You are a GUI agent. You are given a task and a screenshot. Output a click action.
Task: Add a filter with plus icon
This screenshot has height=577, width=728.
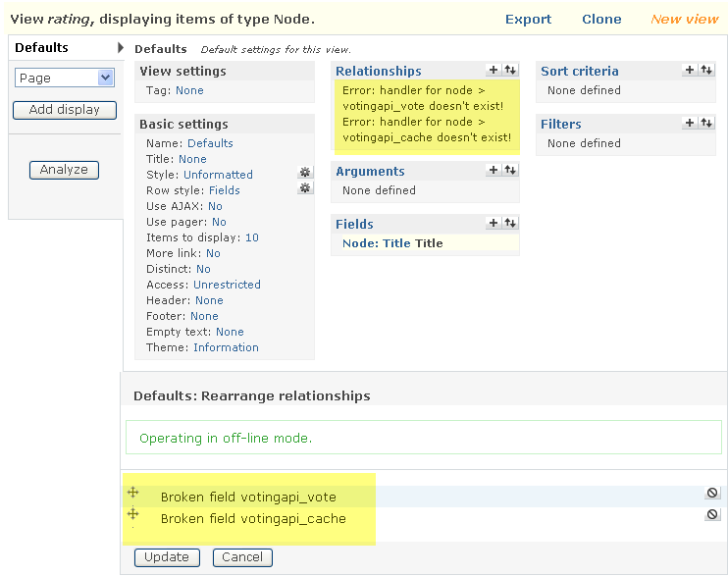click(690, 123)
